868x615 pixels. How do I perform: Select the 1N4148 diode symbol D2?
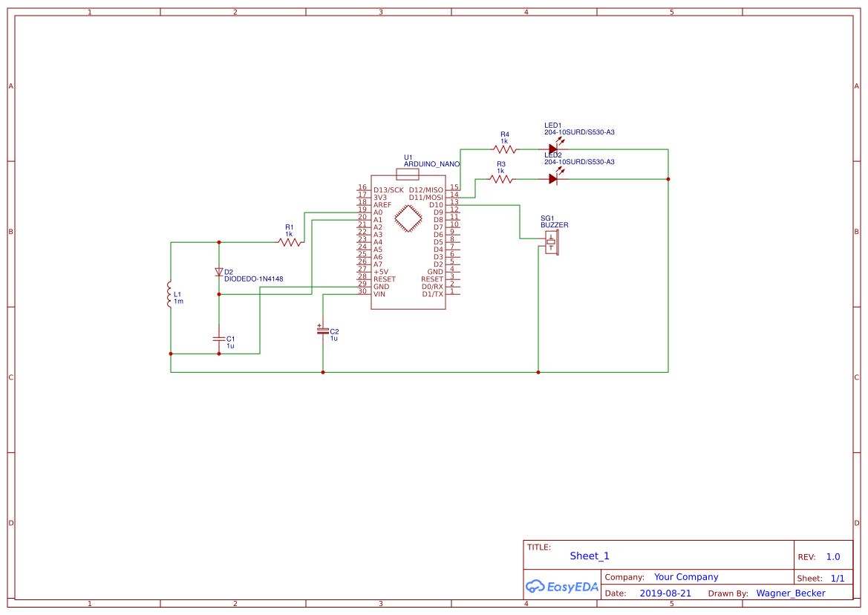[x=219, y=272]
